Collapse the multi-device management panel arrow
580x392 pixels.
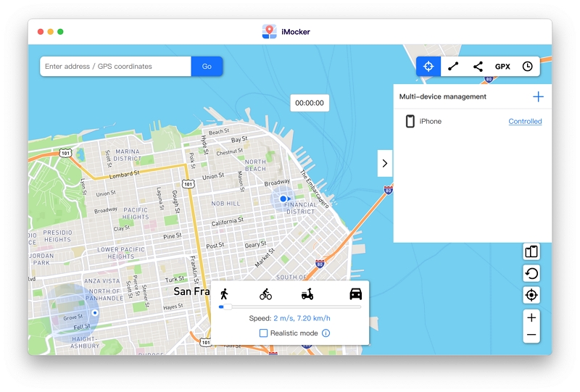pos(384,163)
